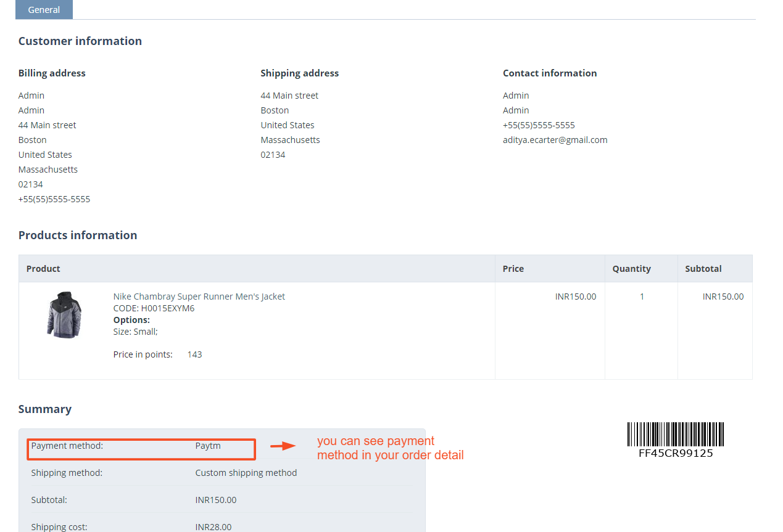Click the Summary heading
The height and width of the screenshot is (532, 783).
[45, 409]
